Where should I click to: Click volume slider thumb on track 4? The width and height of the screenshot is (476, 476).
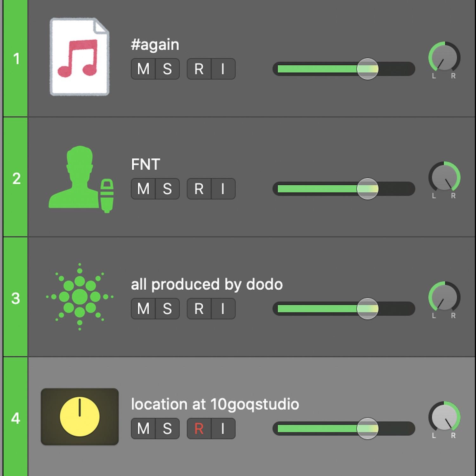(367, 429)
